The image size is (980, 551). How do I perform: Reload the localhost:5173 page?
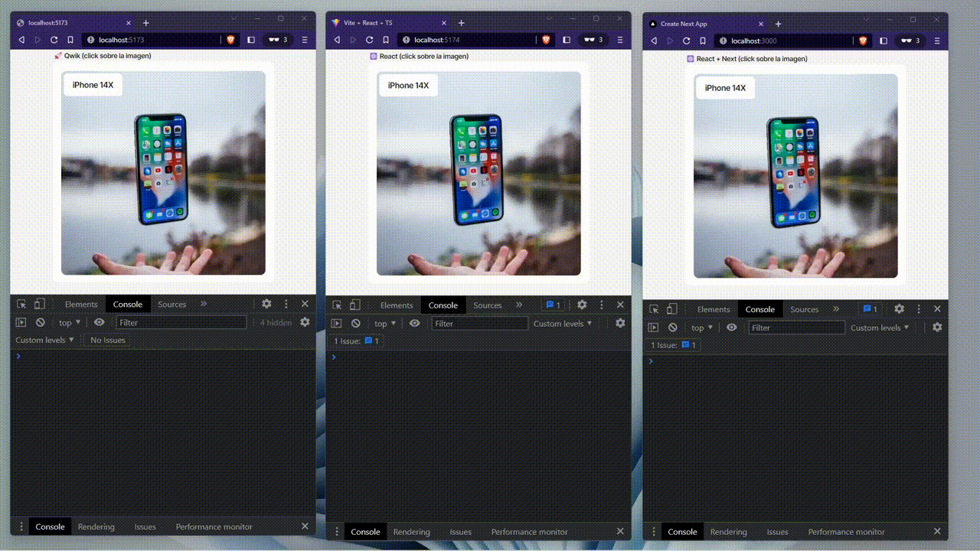point(54,40)
